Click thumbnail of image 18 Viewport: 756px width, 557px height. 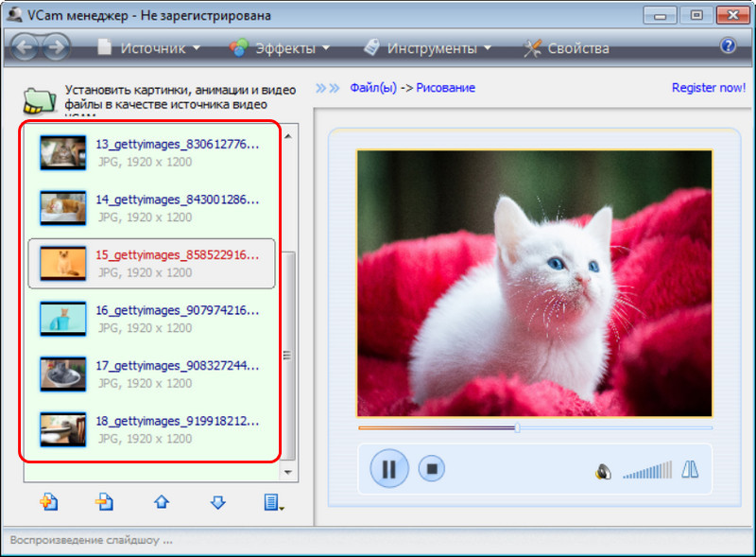63,429
